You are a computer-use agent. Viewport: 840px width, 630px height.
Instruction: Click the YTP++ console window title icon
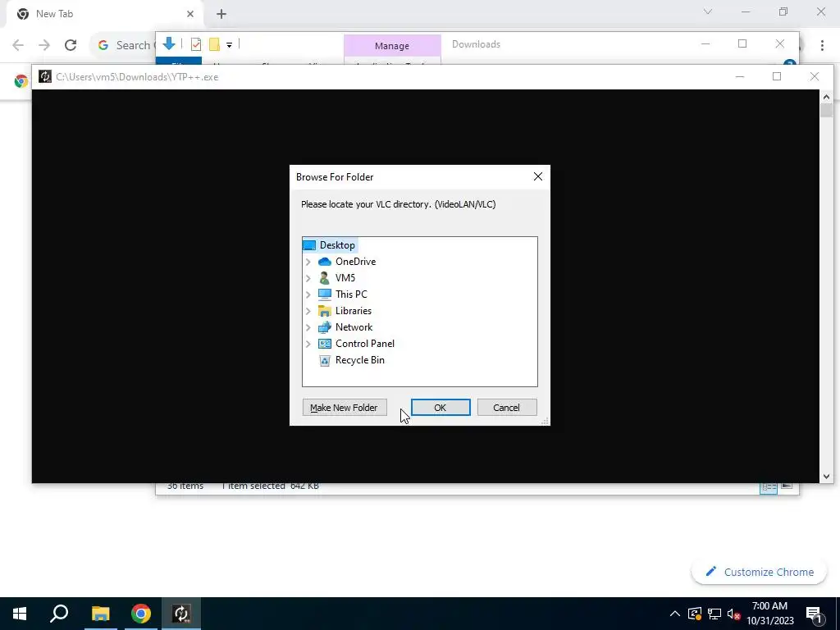point(45,76)
